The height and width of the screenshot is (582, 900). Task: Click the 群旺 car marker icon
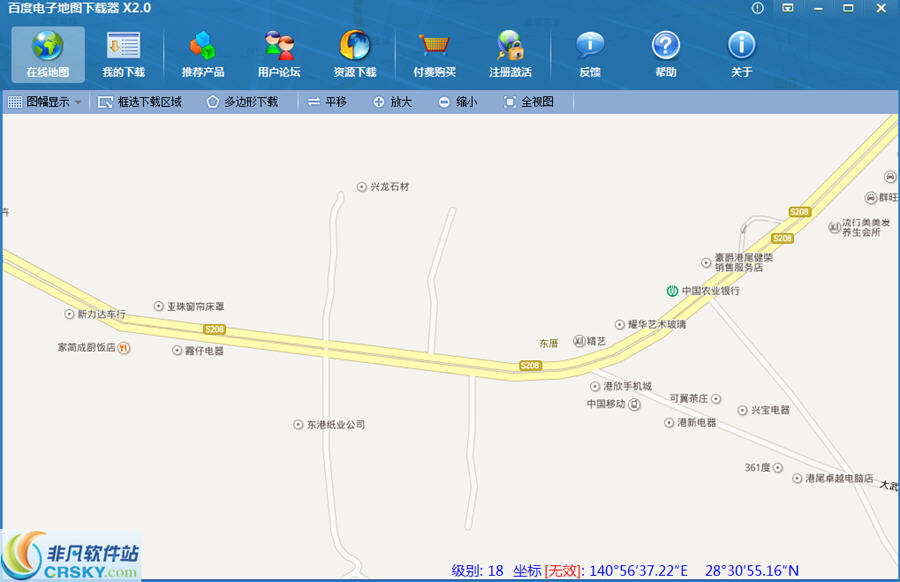pyautogui.click(x=871, y=197)
